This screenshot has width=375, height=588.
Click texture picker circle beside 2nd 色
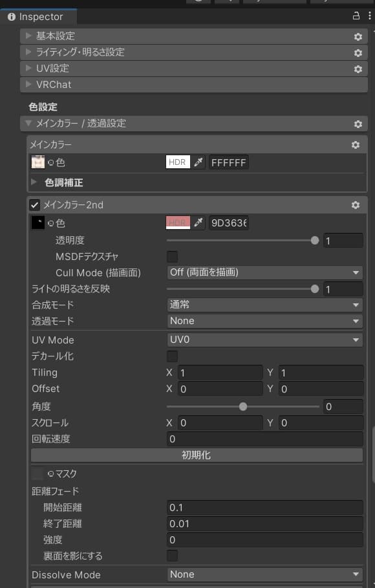51,224
